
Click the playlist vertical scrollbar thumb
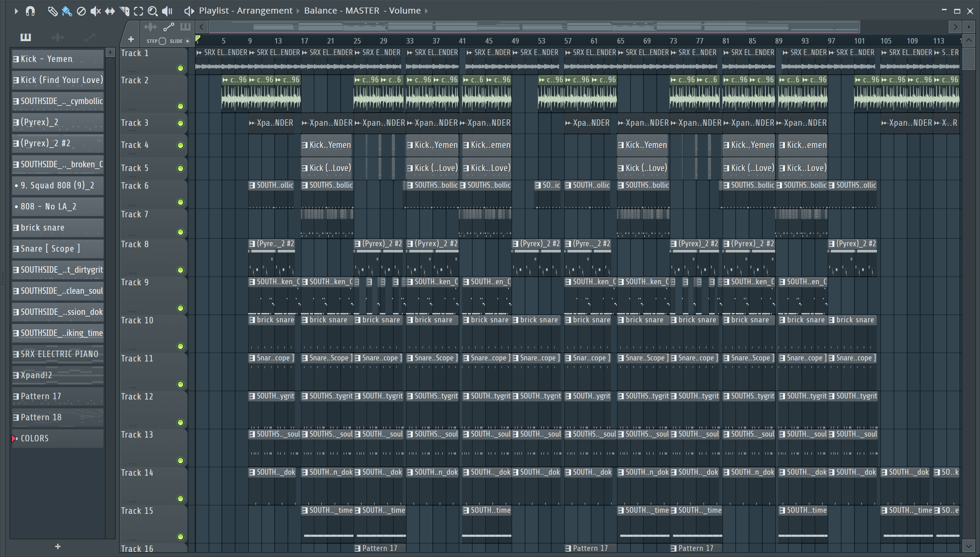coord(968,58)
